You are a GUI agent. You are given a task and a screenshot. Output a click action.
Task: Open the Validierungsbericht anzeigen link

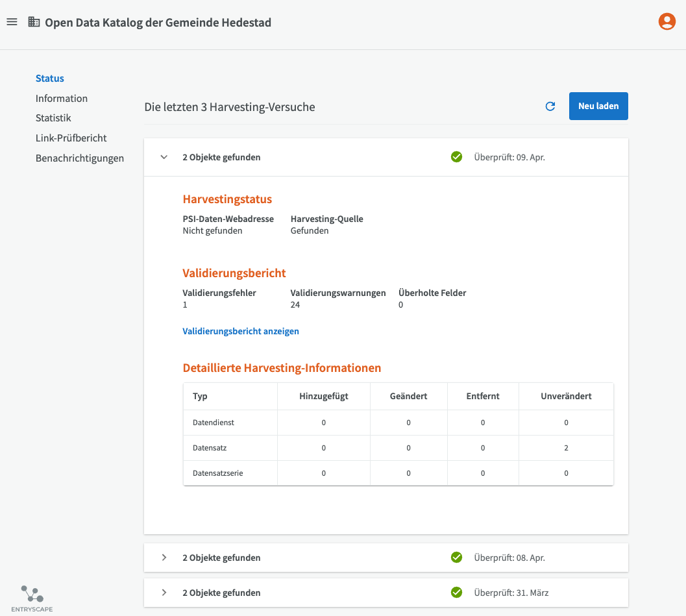241,331
